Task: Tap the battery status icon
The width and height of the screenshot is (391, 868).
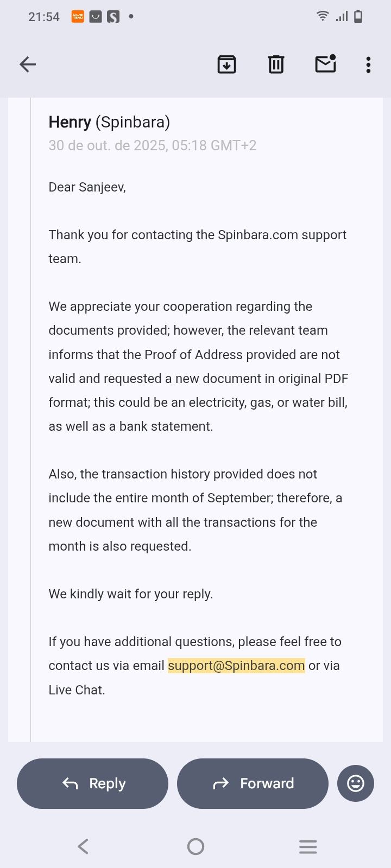Action: tap(358, 16)
